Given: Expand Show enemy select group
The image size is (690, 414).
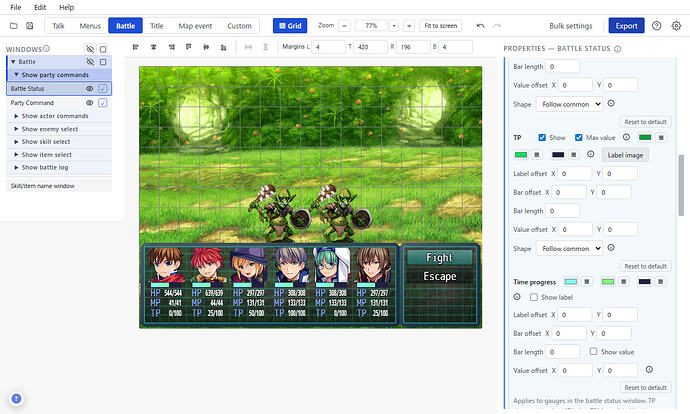Looking at the screenshot, I should tap(16, 129).
